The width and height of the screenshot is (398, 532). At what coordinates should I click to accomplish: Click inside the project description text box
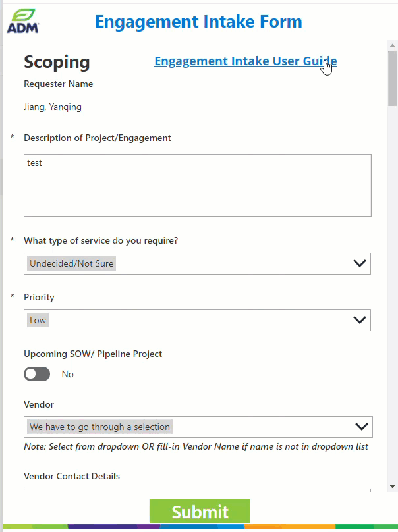point(198,184)
